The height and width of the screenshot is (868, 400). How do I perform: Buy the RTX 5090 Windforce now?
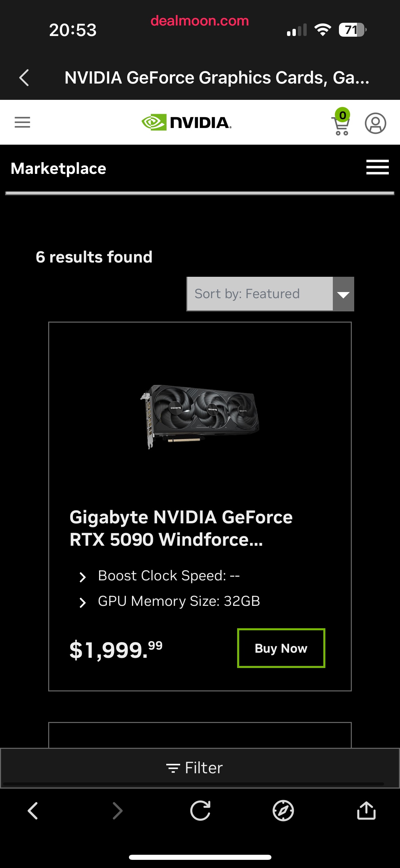click(x=281, y=648)
